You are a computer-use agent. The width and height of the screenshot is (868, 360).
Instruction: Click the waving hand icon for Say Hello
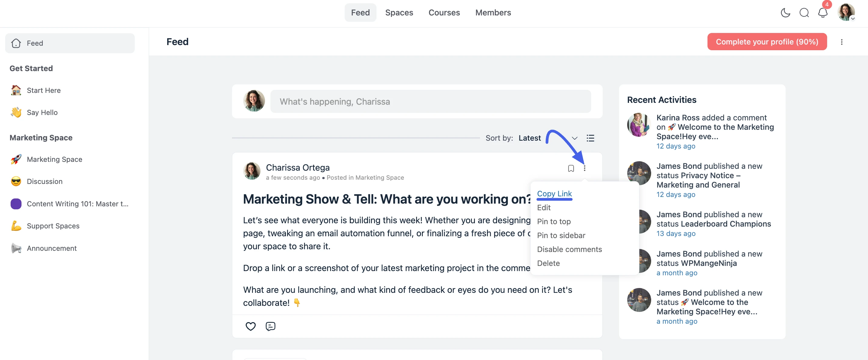click(16, 112)
